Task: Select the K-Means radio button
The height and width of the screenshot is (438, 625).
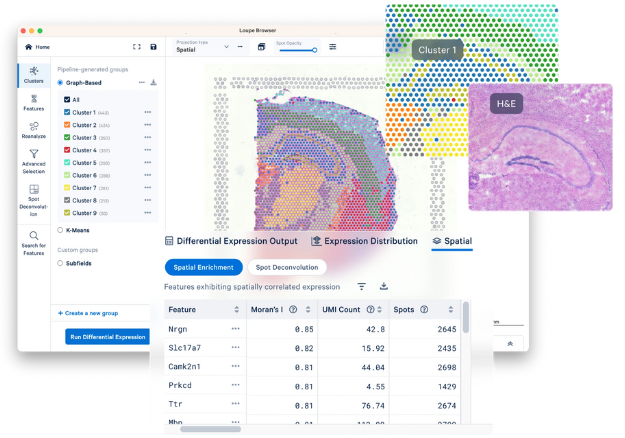Action: 60,230
